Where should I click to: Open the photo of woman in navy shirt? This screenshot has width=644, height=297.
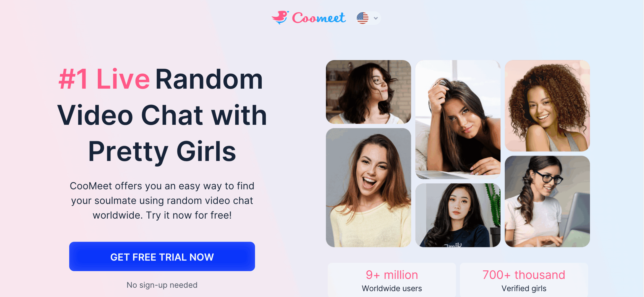(458, 215)
